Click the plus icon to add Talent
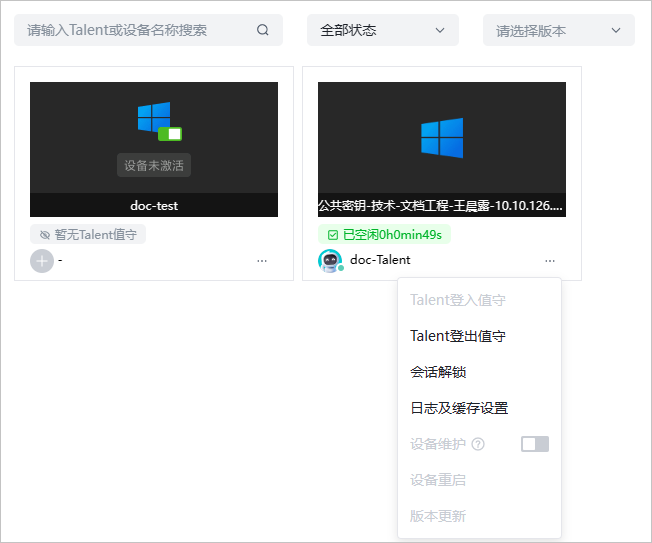652x543 pixels. pos(42,261)
